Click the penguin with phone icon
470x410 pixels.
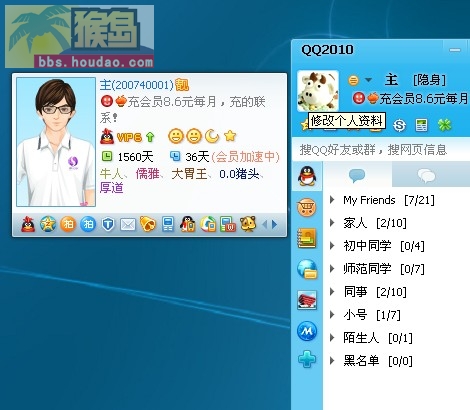point(188,224)
